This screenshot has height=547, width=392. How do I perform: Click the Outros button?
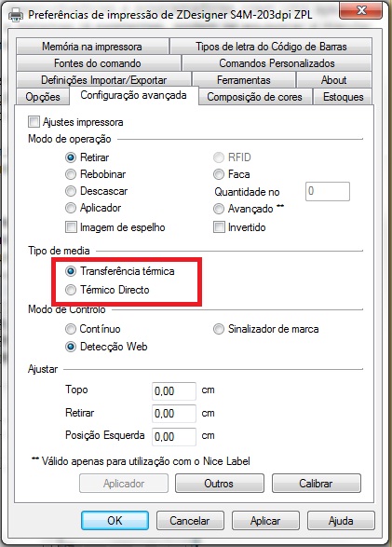pos(219,483)
